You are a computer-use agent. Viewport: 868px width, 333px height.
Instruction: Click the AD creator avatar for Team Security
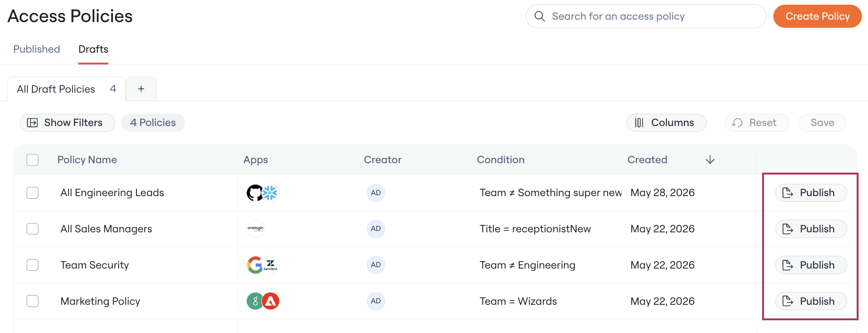[376, 265]
